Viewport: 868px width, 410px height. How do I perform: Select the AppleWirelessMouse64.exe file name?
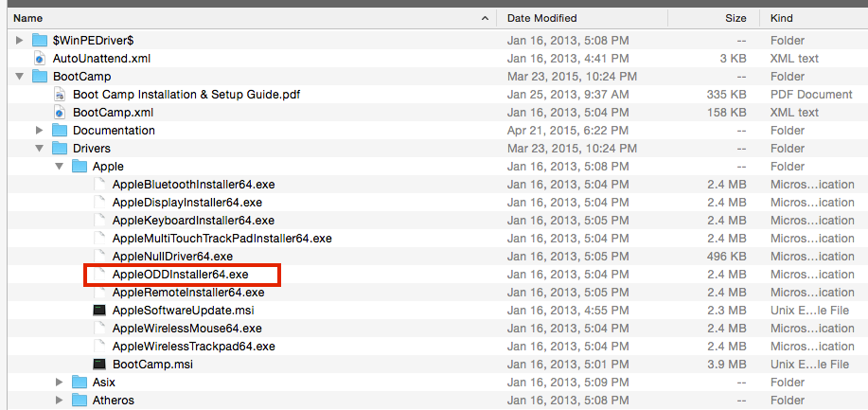[186, 328]
